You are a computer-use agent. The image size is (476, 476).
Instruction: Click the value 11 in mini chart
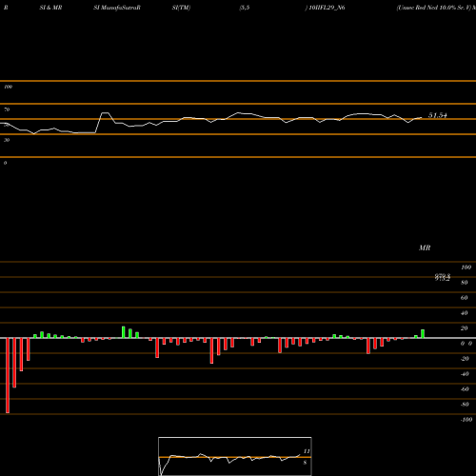pyautogui.click(x=307, y=451)
